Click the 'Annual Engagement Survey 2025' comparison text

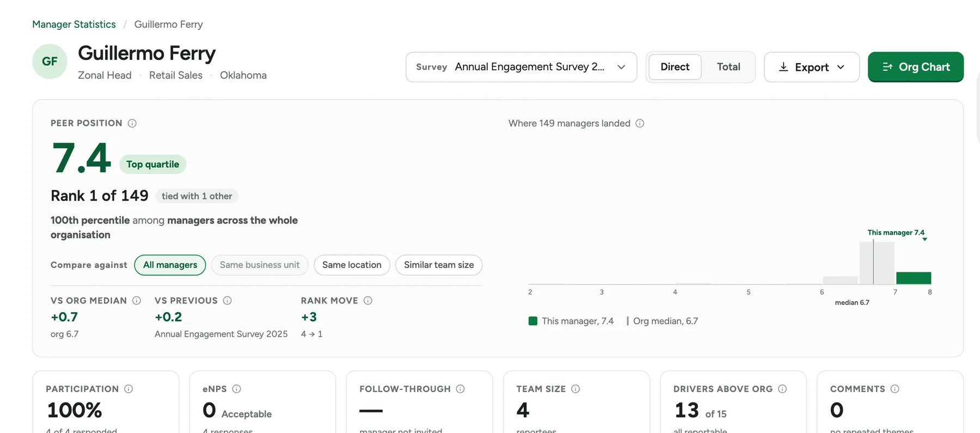click(x=221, y=334)
